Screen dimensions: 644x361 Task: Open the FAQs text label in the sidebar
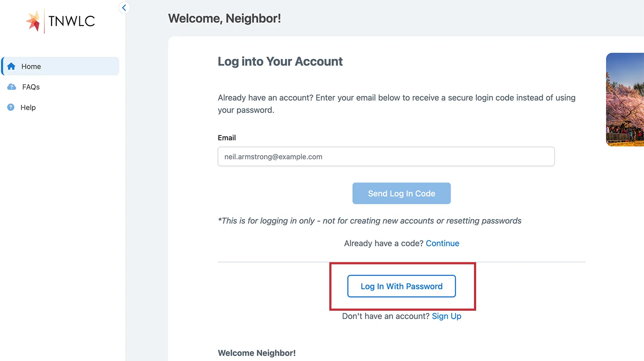(x=31, y=87)
